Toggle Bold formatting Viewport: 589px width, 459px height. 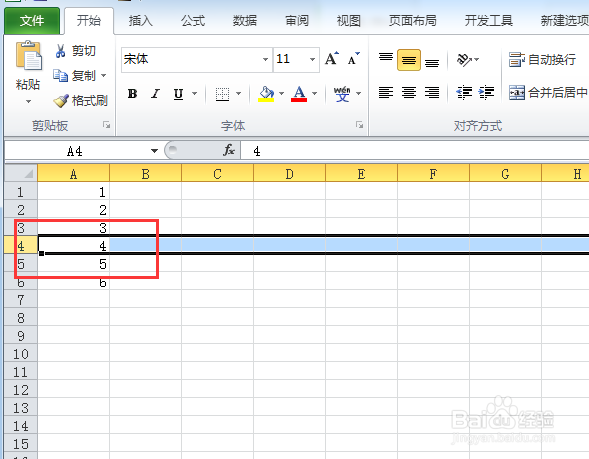tap(132, 93)
